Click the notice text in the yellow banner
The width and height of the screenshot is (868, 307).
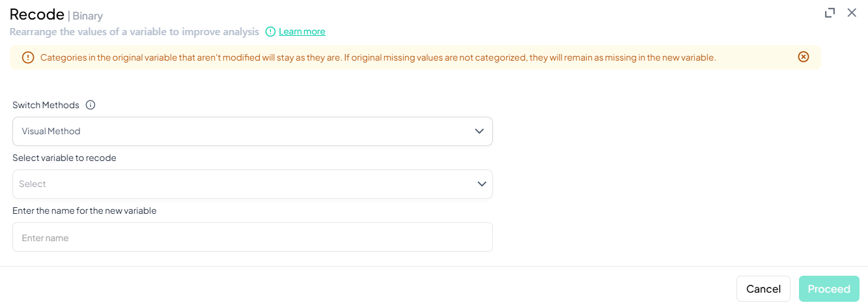pos(378,57)
